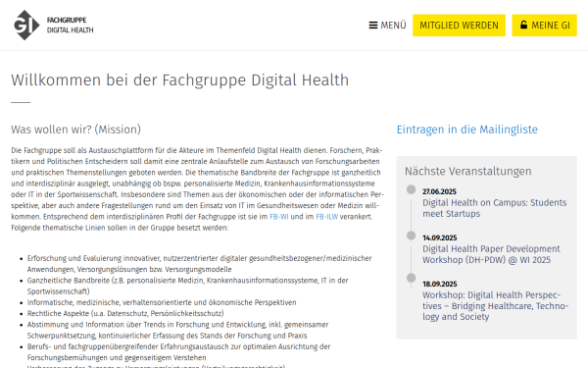Click the Fachgruppe Digital Health logo text
The image size is (588, 368).
pos(71,26)
